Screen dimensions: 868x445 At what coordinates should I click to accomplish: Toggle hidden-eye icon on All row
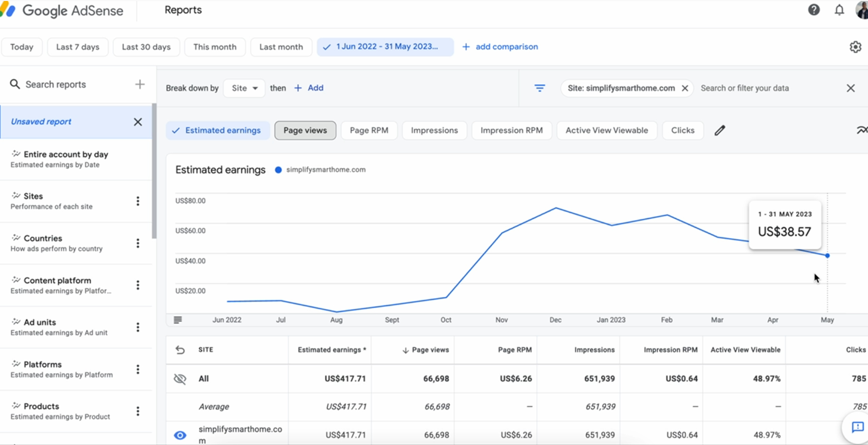(x=180, y=379)
